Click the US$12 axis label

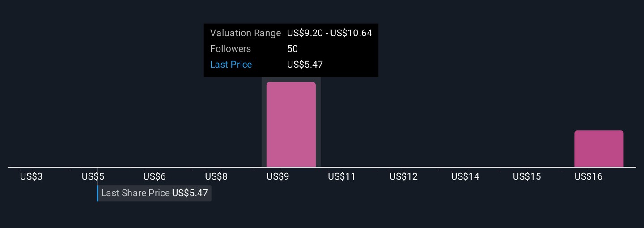[x=403, y=176]
